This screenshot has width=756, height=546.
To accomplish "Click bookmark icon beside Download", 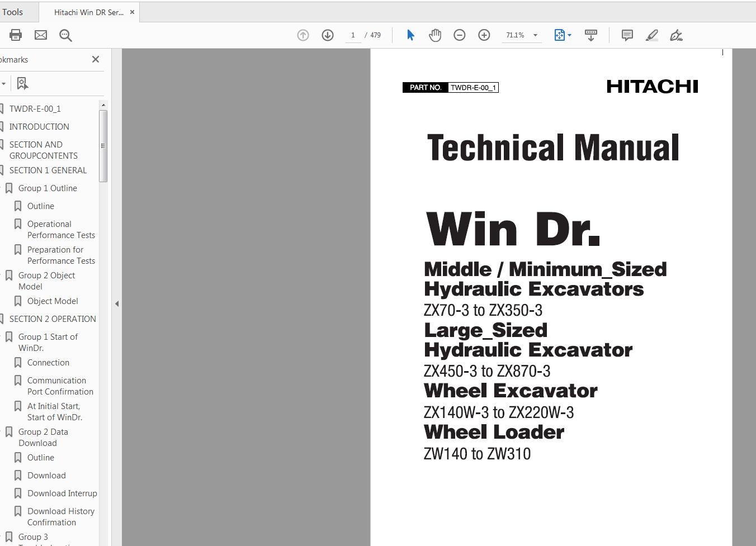I will 18,476.
